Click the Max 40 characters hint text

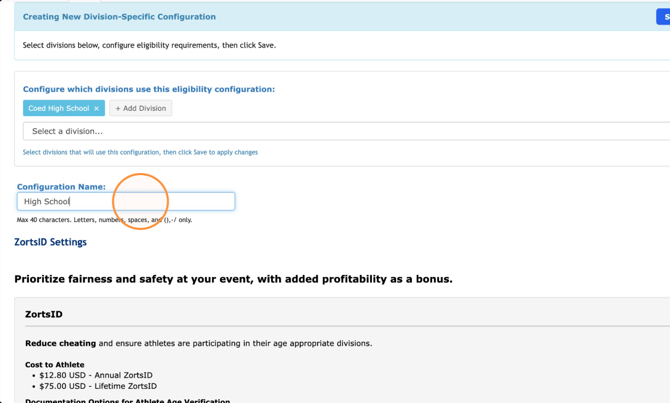coord(104,220)
